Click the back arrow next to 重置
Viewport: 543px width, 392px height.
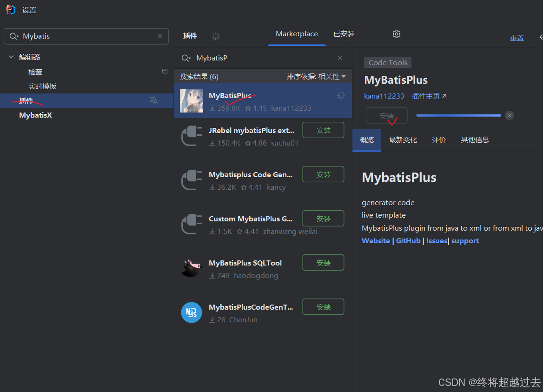click(x=541, y=37)
